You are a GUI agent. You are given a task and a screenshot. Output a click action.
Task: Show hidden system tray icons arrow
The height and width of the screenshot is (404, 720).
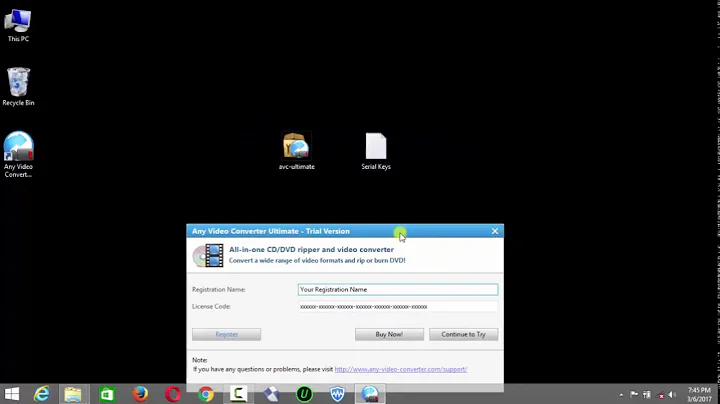[x=621, y=395]
